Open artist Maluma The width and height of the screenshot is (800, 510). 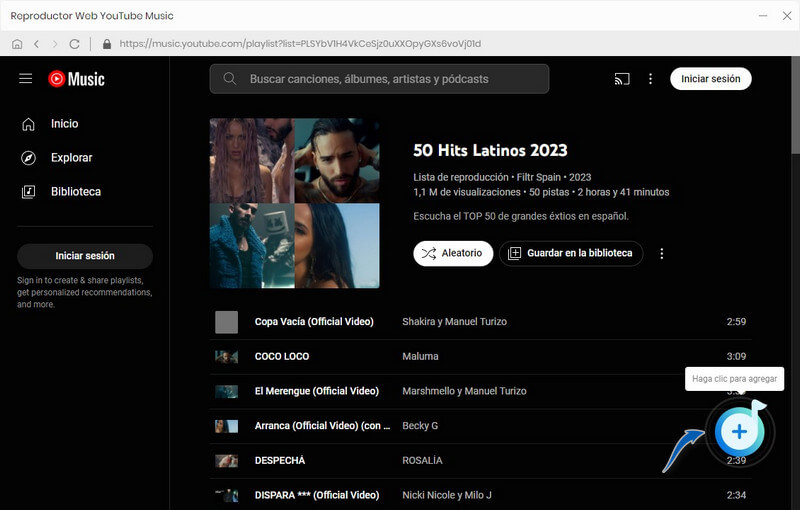[x=420, y=356]
